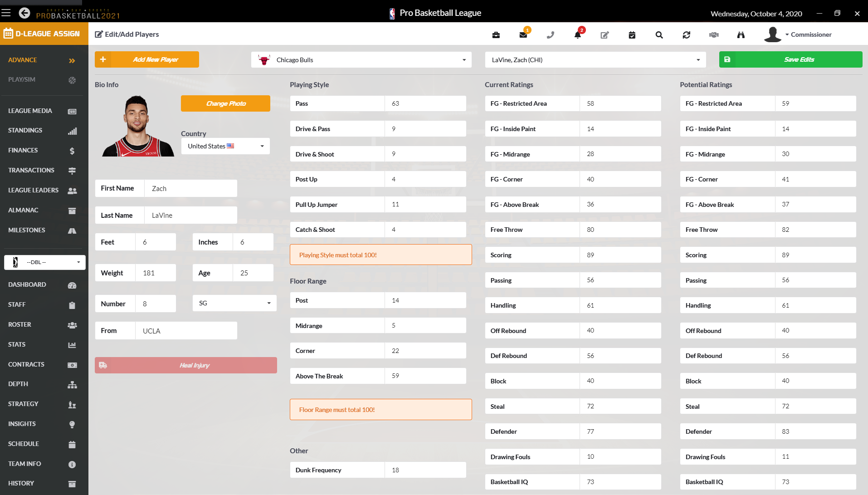Click the SCHEDULE calendar icon

pos(72,445)
